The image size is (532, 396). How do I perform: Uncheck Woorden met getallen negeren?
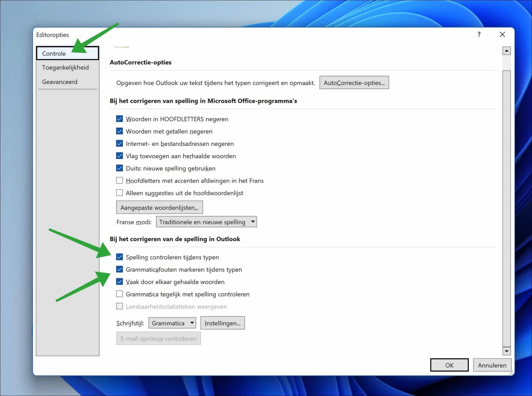pos(119,131)
